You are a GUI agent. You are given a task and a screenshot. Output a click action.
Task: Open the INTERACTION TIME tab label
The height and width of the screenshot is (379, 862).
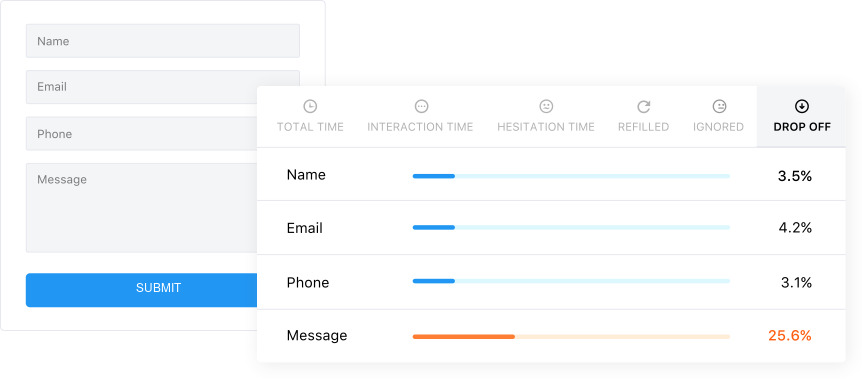(420, 127)
